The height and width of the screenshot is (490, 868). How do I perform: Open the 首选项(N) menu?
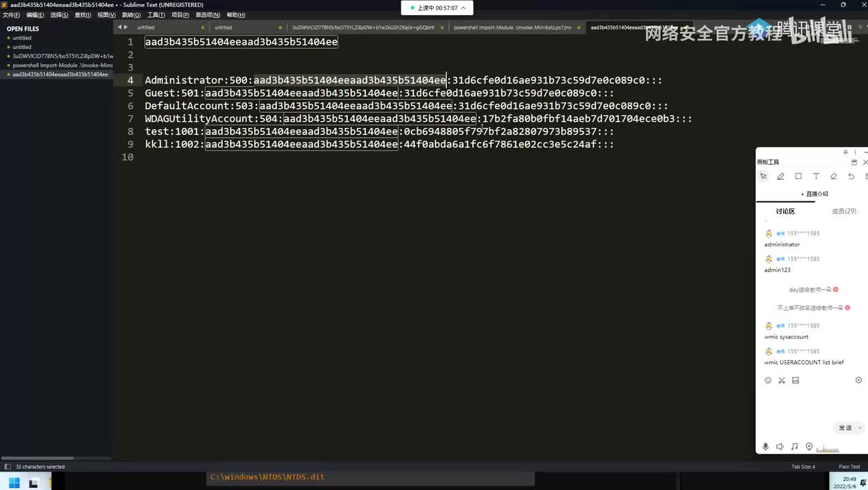207,15
